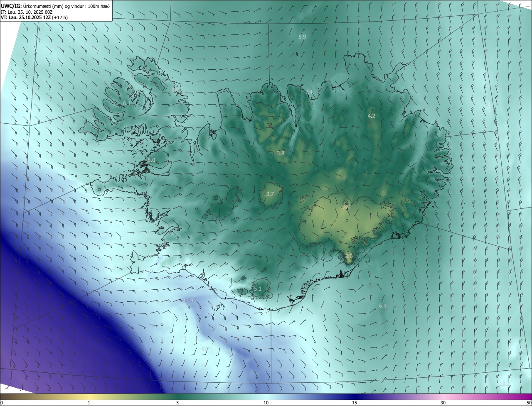This screenshot has height=406, width=532.
Task: Click the 1 tick on the color scale
Action: [x=89, y=403]
